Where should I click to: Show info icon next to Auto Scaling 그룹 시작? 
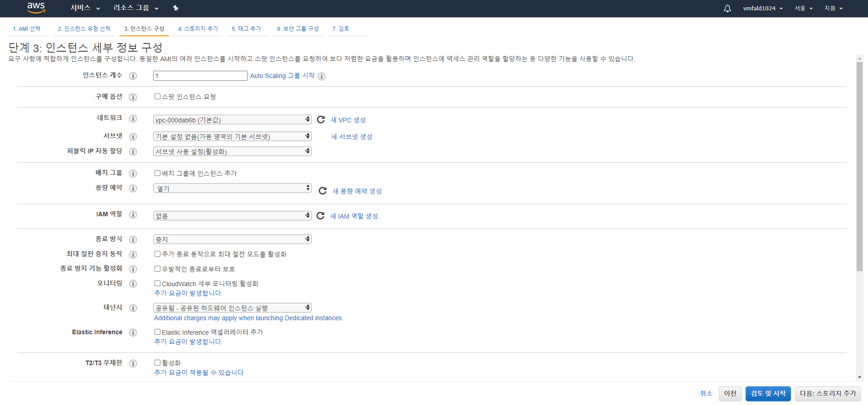[322, 76]
